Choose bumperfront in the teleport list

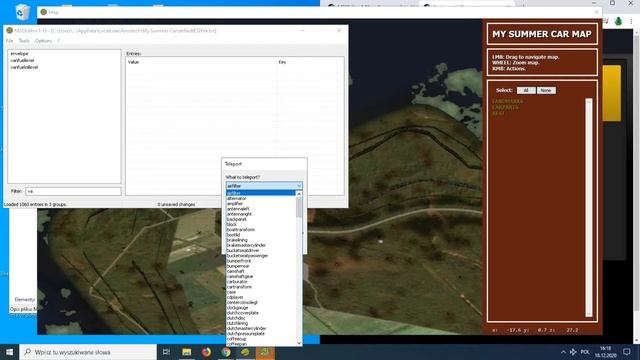point(261,261)
